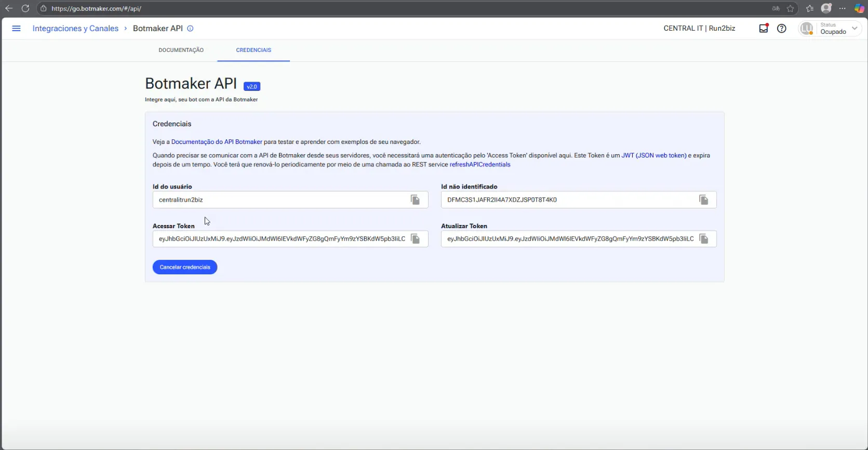
Task: Open the help question mark icon
Action: point(781,29)
